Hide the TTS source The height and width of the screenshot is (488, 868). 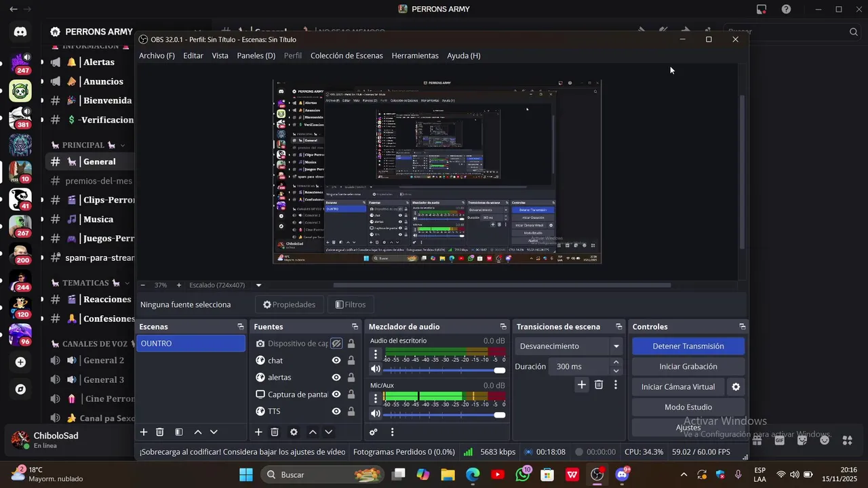coord(336,411)
